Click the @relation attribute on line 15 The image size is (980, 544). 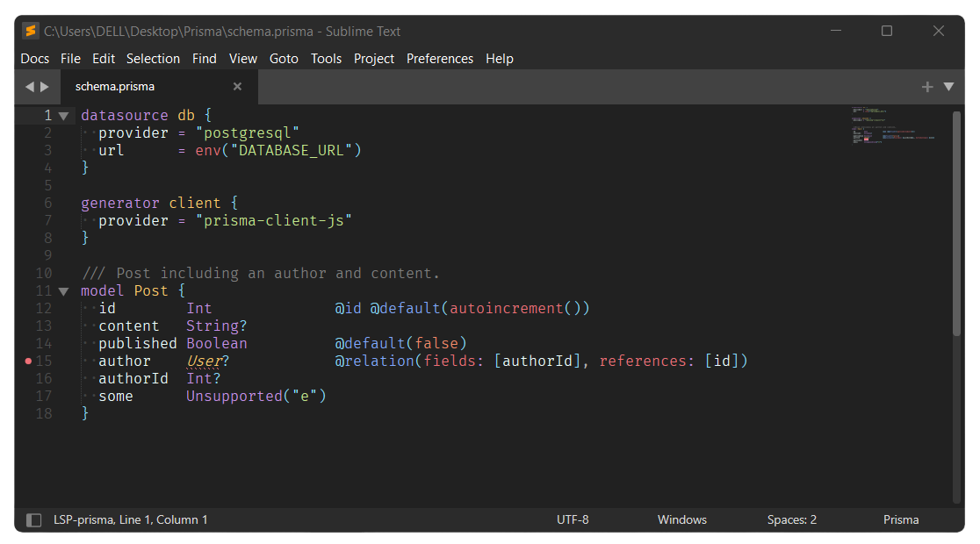(374, 361)
